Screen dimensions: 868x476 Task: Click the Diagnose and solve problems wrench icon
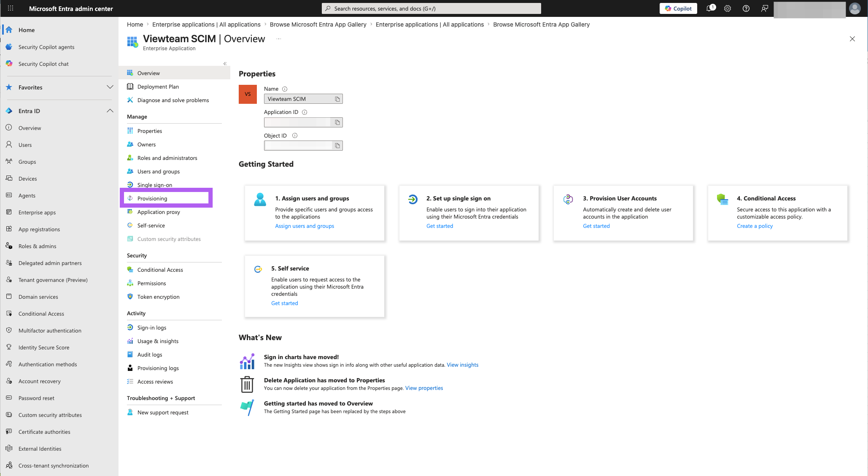[130, 100]
